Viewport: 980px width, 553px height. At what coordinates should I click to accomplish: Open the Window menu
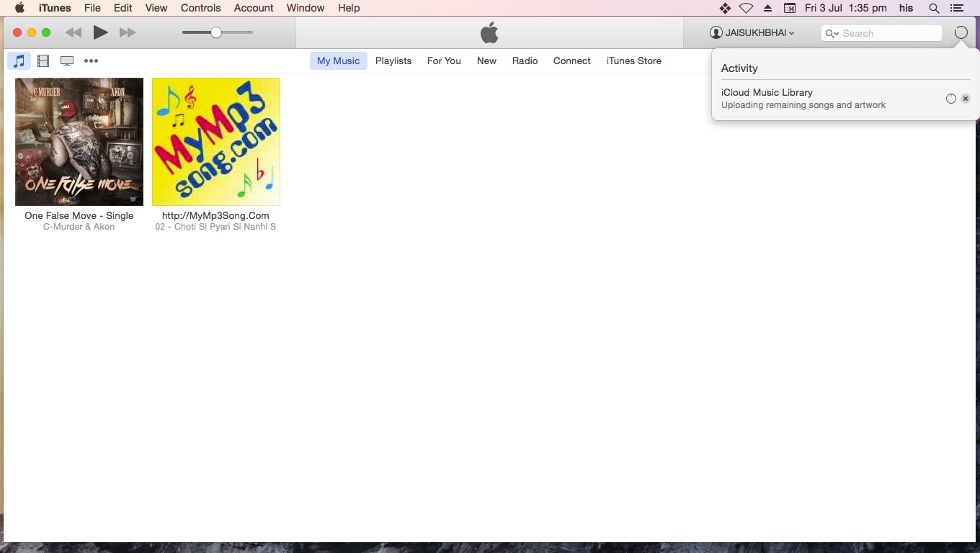pos(306,8)
